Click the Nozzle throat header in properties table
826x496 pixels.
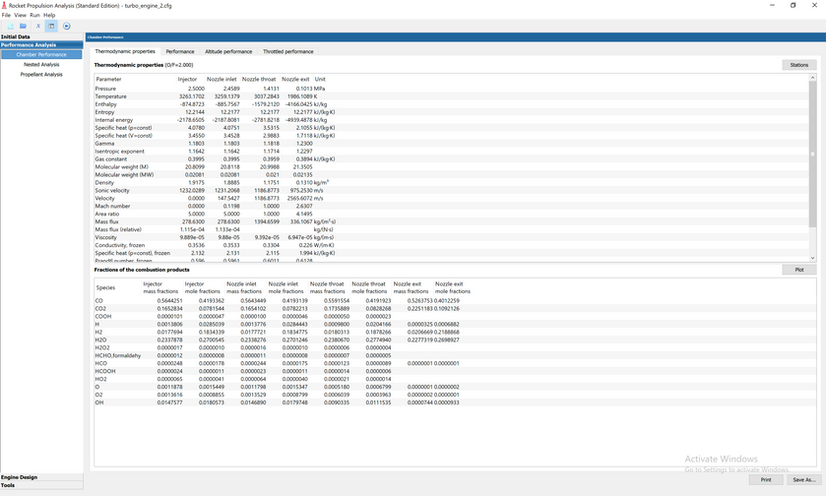[x=259, y=79]
